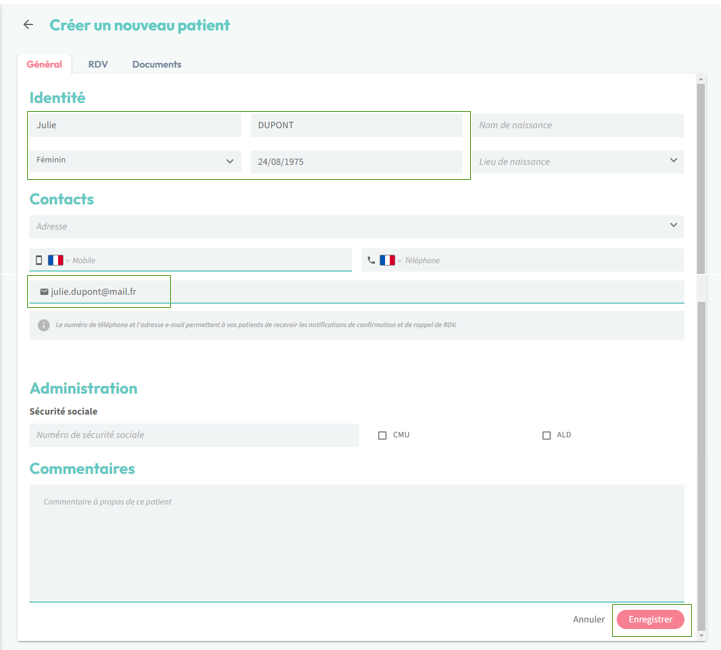Click the info icon near notification notice
The height and width of the screenshot is (650, 721).
point(44,325)
